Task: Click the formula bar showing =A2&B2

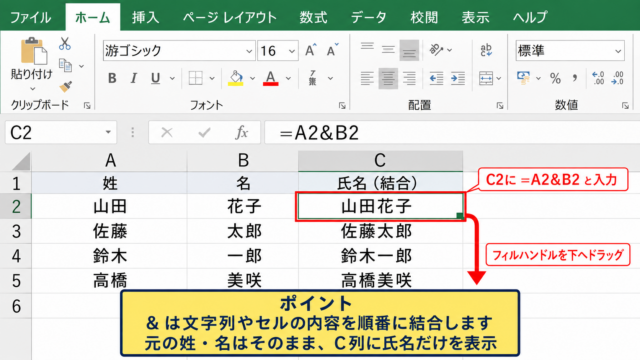Action: click(x=452, y=132)
